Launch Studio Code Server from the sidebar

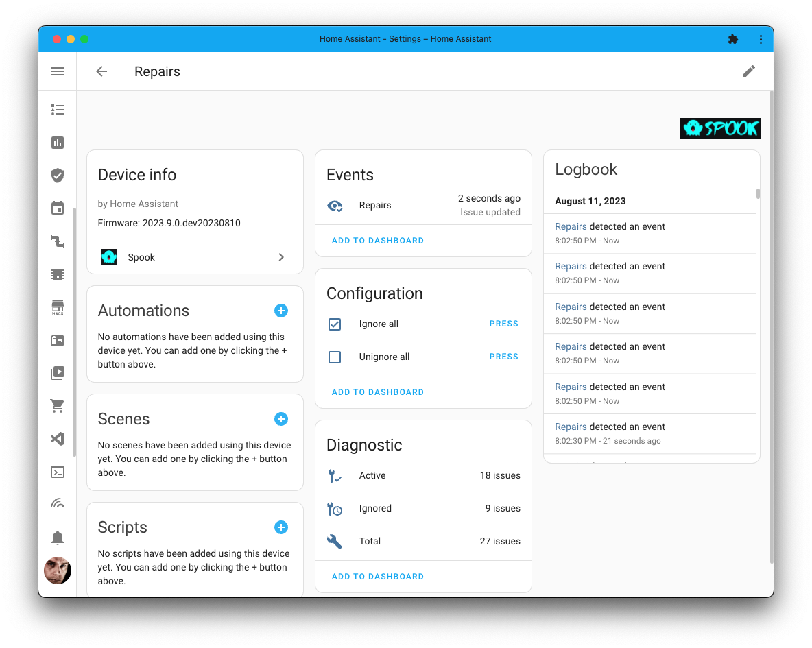58,438
